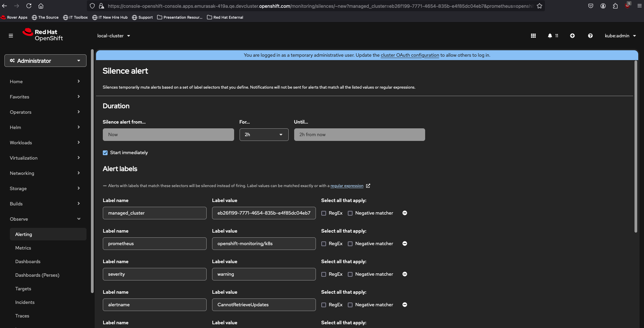This screenshot has height=328, width=644.
Task: Enable Negative matcher for alertname label
Action: (x=350, y=305)
